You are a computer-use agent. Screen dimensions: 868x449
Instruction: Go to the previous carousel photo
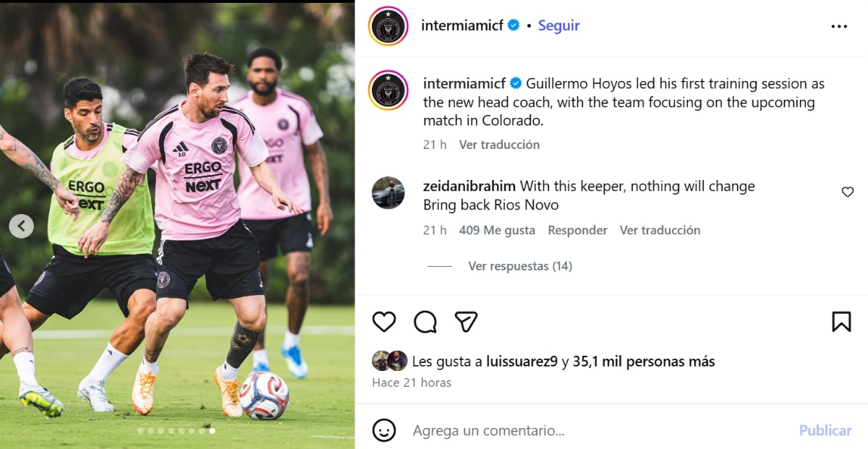[21, 226]
